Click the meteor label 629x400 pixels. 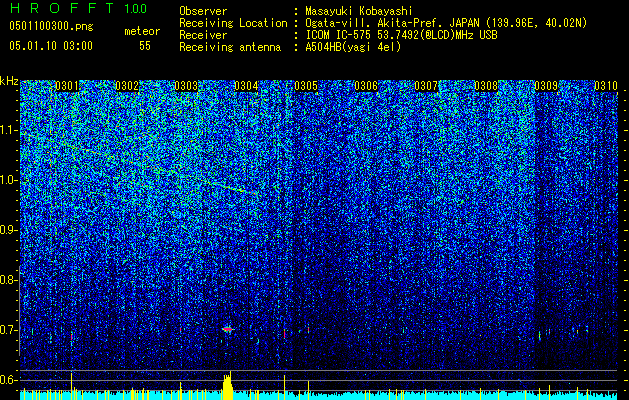[x=142, y=31]
